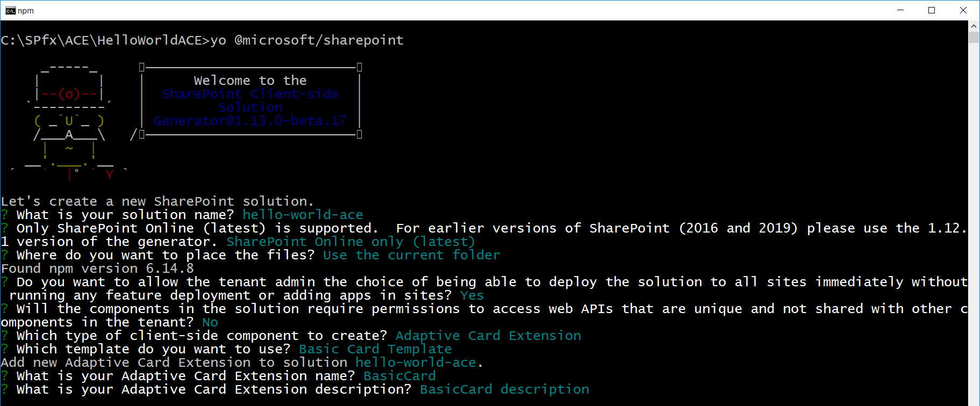
Task: Click the Generator@1.13.0-beta.17 version text
Action: pos(250,121)
